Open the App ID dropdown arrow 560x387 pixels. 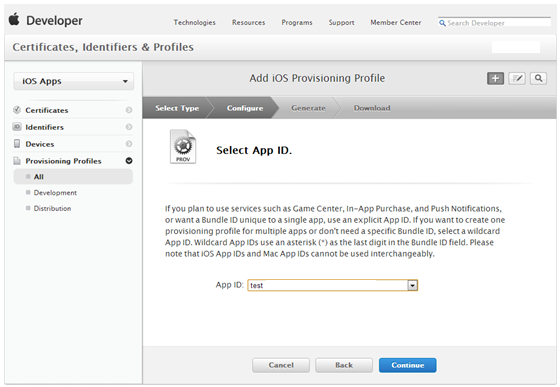(412, 285)
